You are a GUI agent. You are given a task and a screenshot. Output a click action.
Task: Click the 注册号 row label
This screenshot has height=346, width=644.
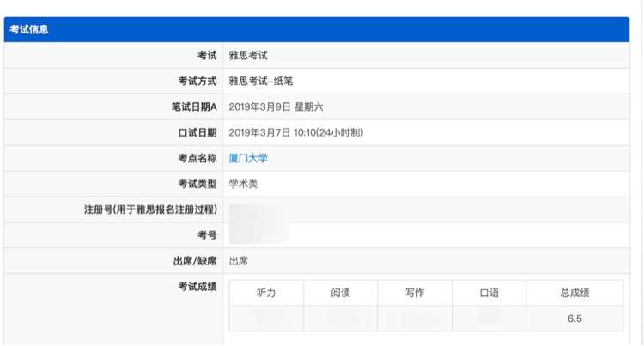click(150, 209)
